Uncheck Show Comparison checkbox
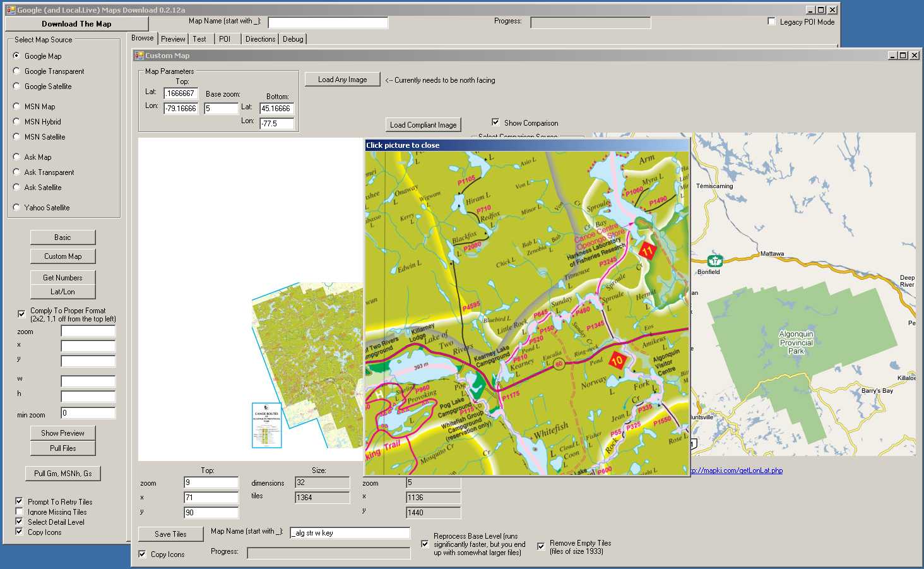This screenshot has height=569, width=924. (x=495, y=123)
